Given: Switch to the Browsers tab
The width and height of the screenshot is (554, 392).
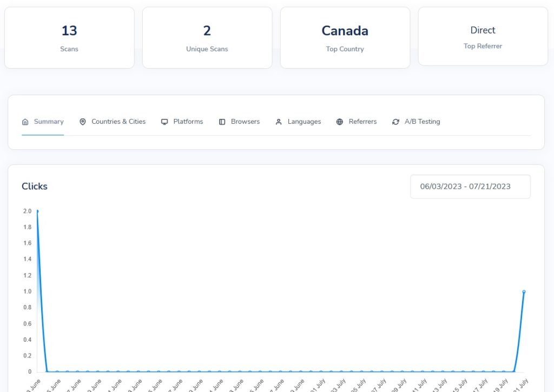Looking at the screenshot, I should coord(239,122).
